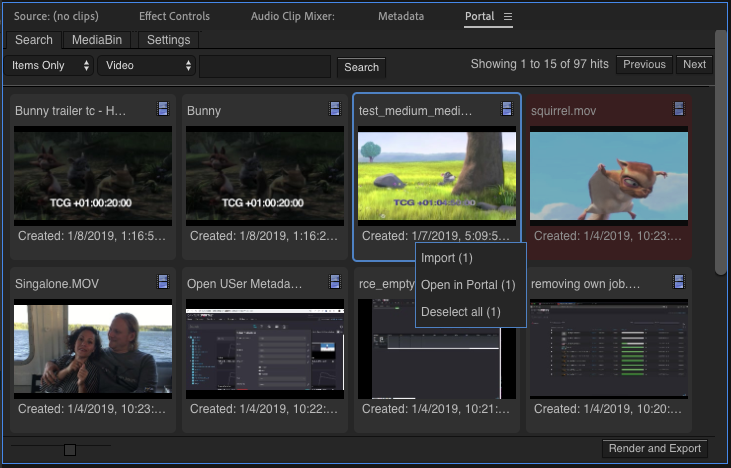Click the 'removing own job.…' title text
731x468 pixels.
click(x=585, y=284)
